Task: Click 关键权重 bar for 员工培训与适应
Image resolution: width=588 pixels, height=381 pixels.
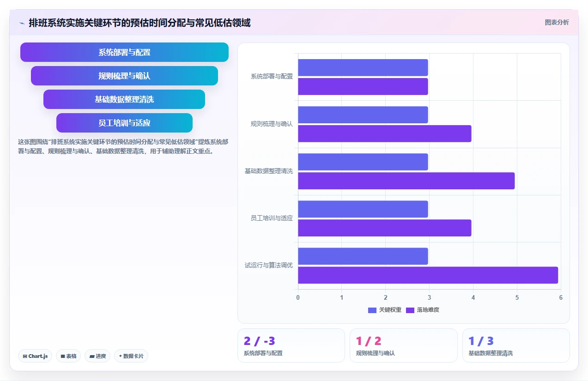Action: pyautogui.click(x=363, y=209)
